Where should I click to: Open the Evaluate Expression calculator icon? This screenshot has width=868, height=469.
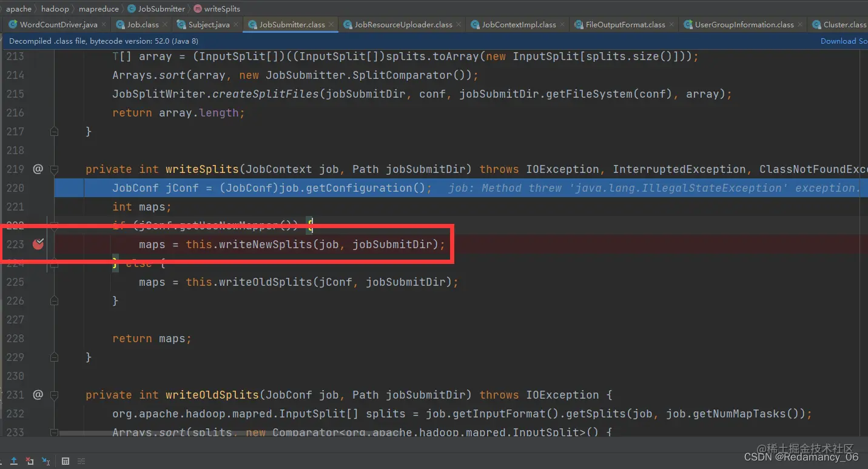(x=66, y=461)
